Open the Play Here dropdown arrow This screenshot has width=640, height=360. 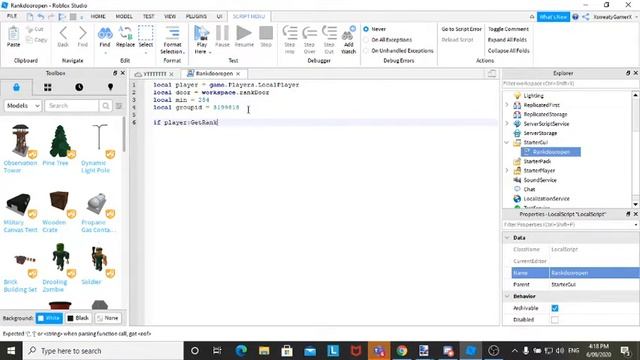210,52
